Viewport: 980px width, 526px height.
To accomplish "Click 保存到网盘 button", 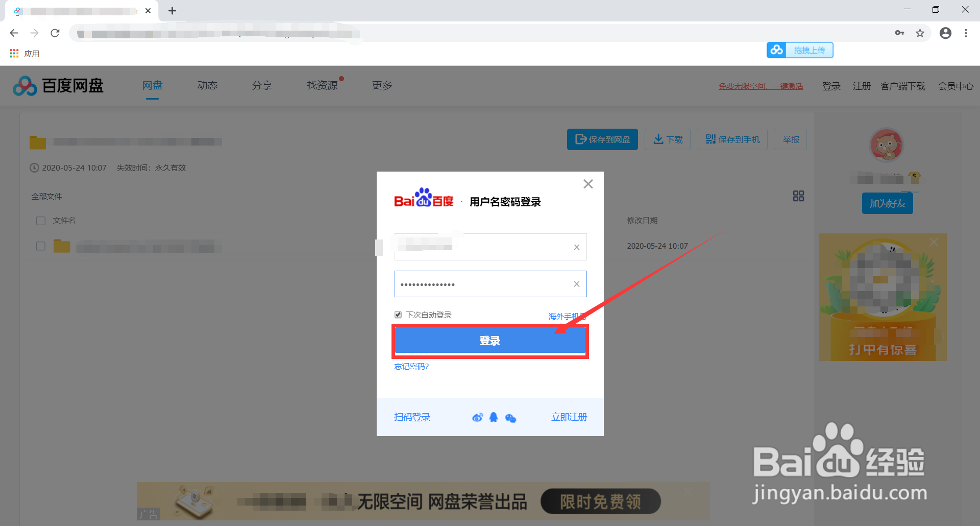I will pyautogui.click(x=602, y=139).
